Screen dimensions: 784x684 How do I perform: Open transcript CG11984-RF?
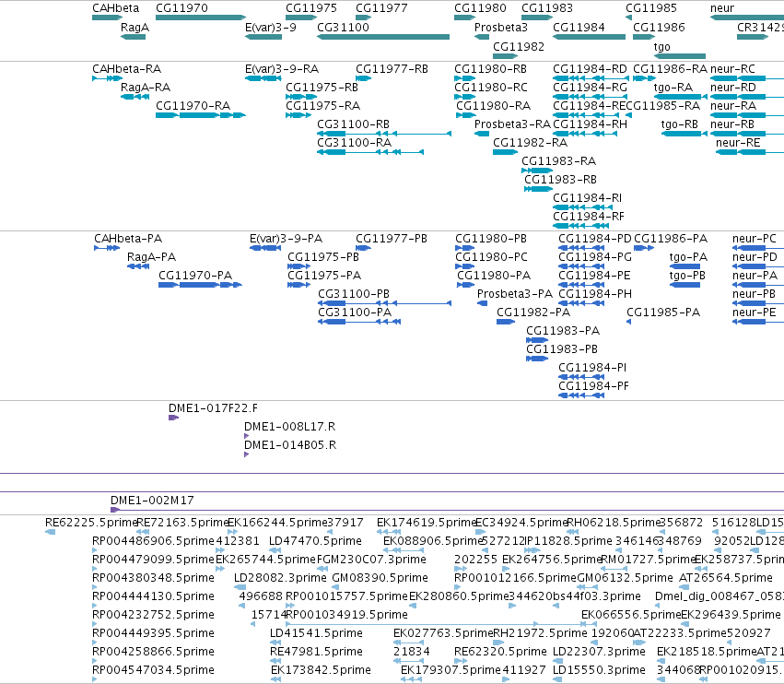tap(581, 226)
